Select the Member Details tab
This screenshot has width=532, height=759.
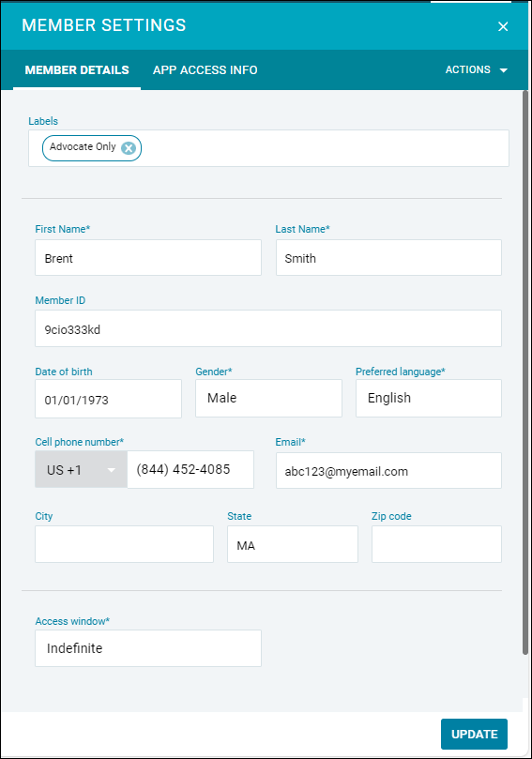click(x=77, y=70)
